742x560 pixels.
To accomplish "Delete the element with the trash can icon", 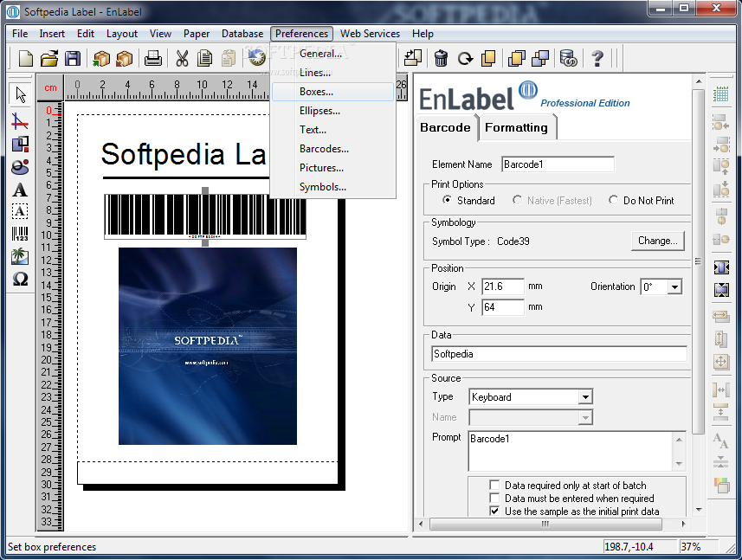I will pos(441,58).
